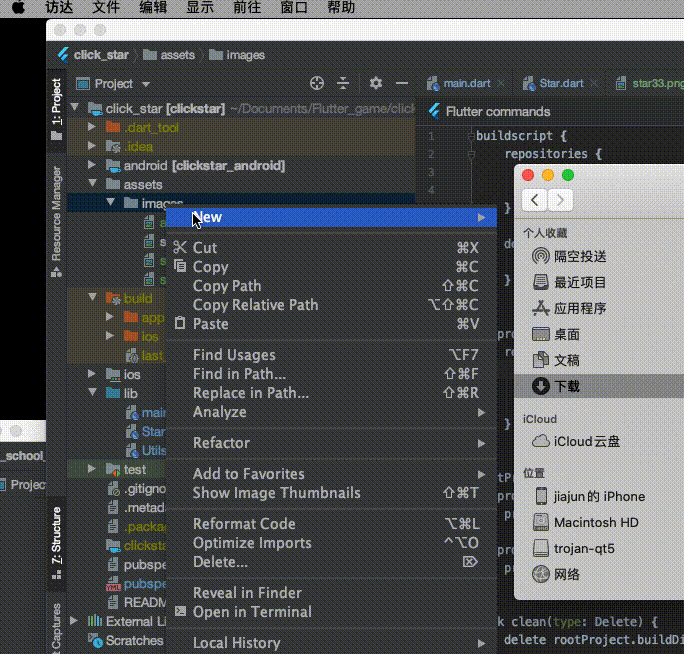
Task: Collapse the click_star root node
Action: coord(75,107)
